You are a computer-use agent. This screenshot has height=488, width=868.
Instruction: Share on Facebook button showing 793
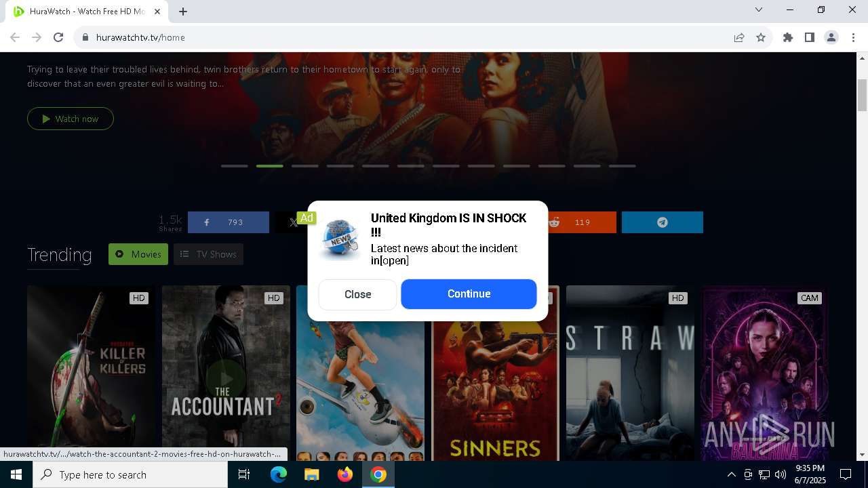click(x=229, y=222)
